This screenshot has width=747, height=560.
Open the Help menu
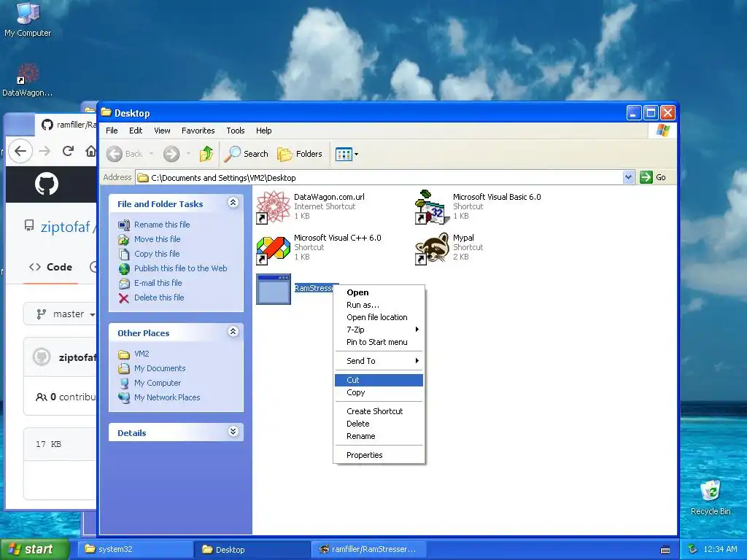point(263,131)
